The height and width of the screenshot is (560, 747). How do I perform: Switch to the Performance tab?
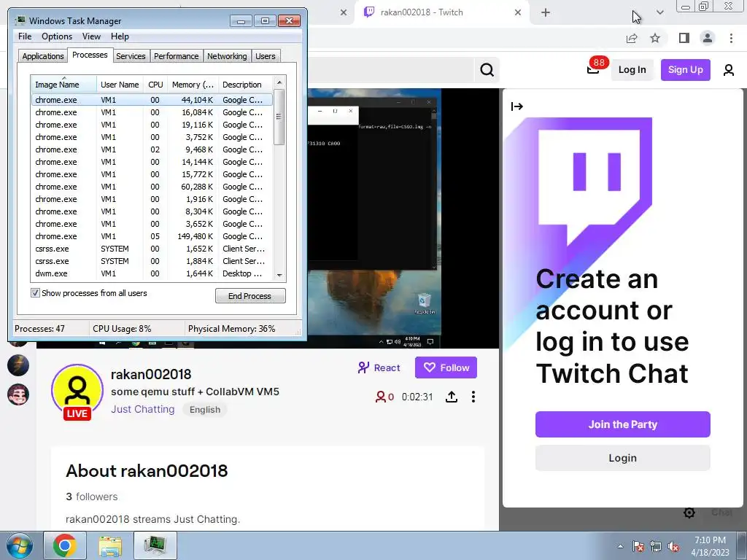[x=177, y=56]
